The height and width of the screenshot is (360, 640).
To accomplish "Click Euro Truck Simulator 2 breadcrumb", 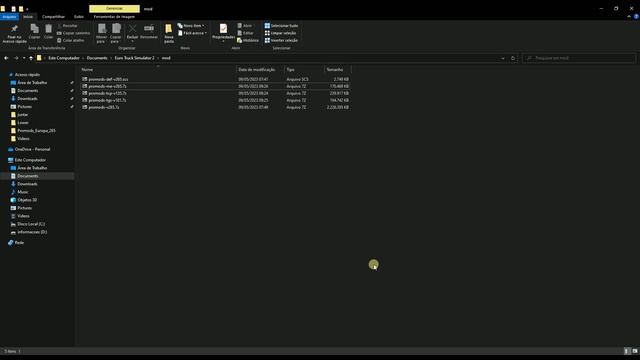I will tap(134, 58).
